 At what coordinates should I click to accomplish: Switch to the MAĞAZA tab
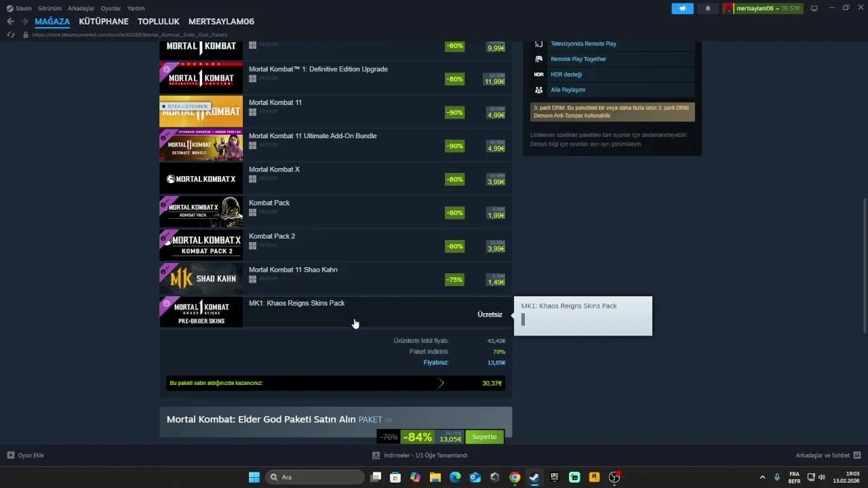pyautogui.click(x=52, y=22)
